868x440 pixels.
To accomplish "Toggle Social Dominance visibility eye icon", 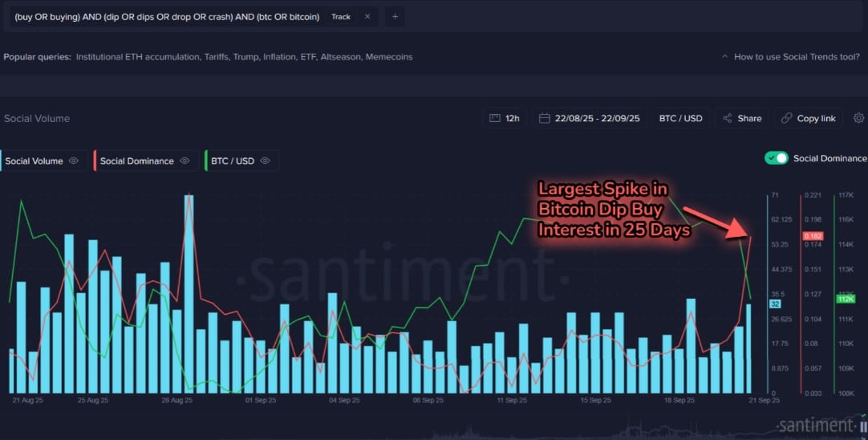I will (x=185, y=161).
